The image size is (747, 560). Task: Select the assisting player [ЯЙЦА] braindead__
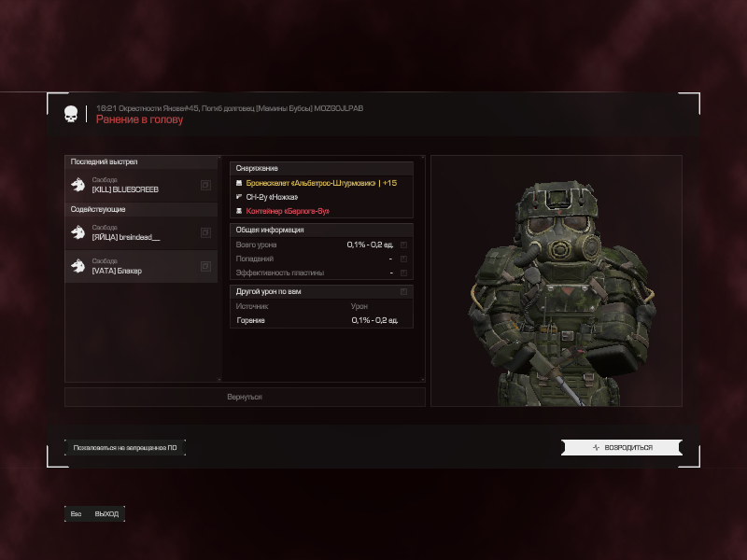click(141, 232)
